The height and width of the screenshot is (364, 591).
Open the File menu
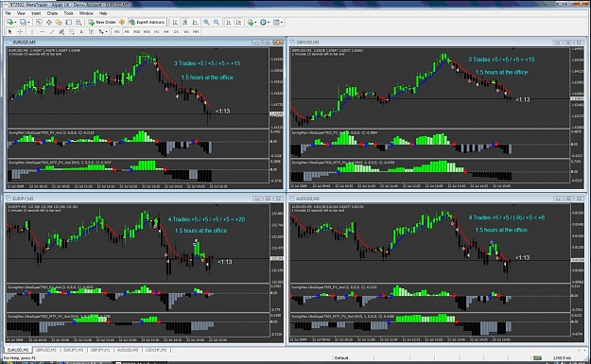[8, 13]
